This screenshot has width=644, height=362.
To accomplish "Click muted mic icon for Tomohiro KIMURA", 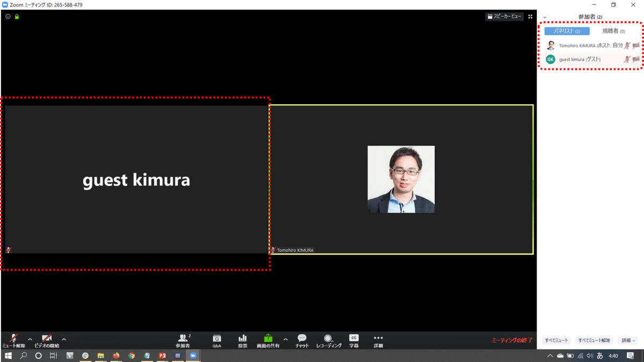I will (x=627, y=46).
